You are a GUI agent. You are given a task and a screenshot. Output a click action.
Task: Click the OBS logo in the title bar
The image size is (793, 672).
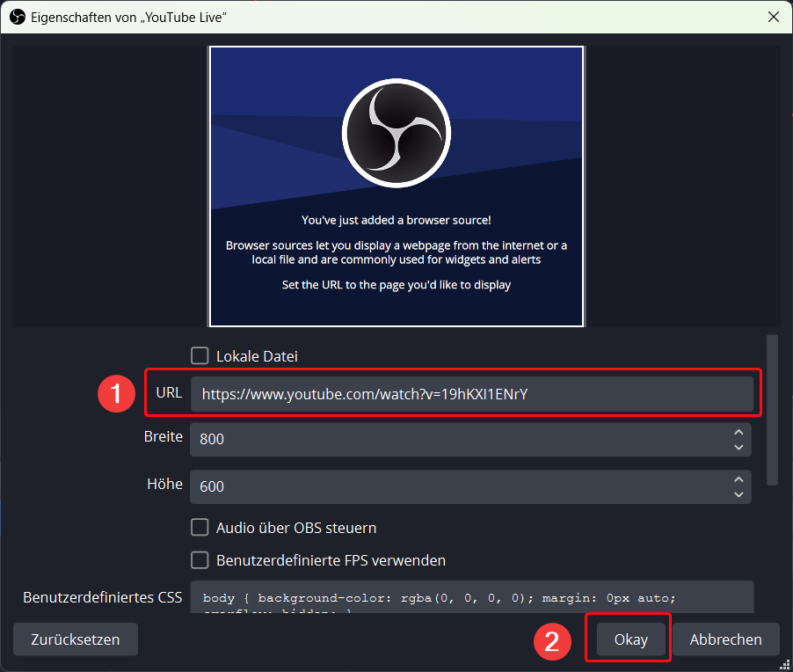[x=18, y=18]
